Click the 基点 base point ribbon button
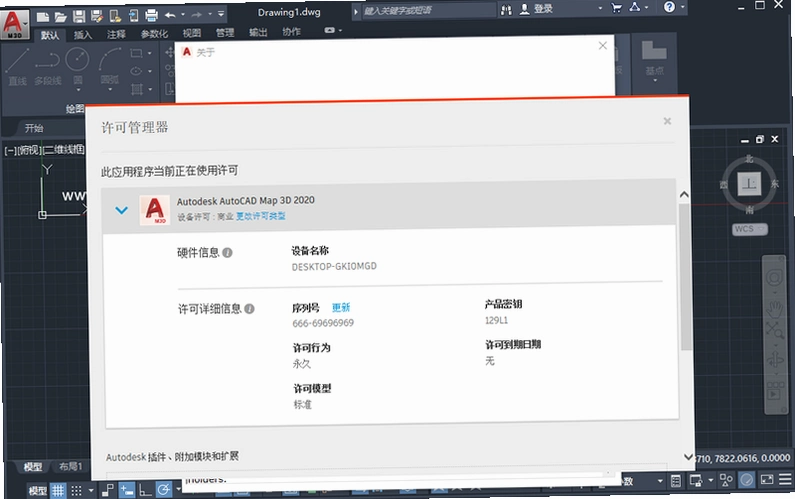The image size is (795, 499). (654, 58)
